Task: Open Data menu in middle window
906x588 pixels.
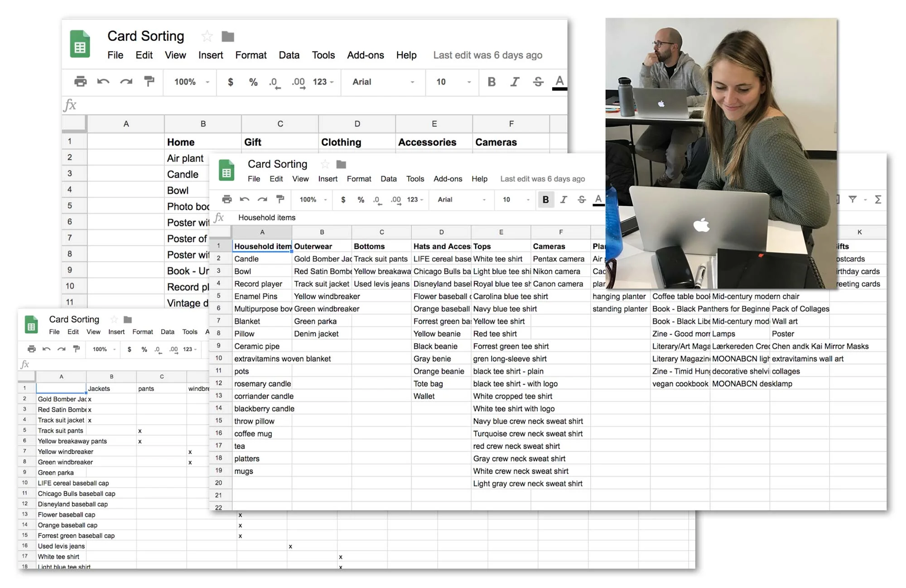Action: click(x=389, y=179)
